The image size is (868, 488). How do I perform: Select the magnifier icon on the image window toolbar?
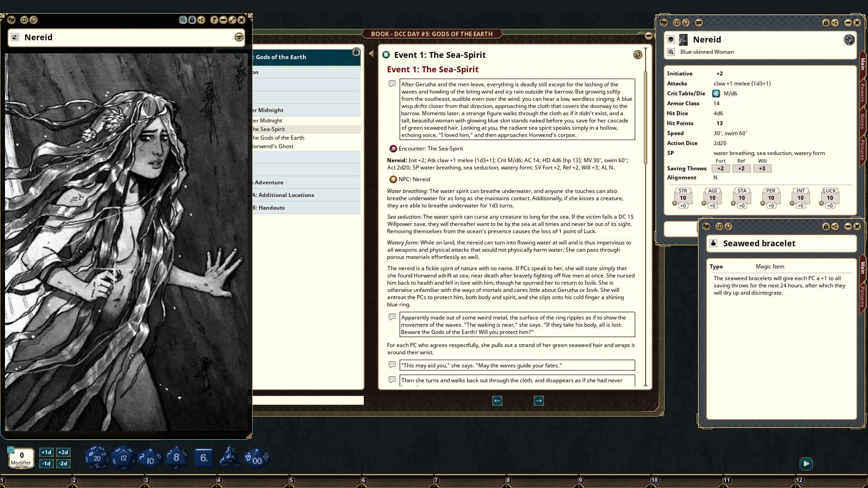coord(182,20)
